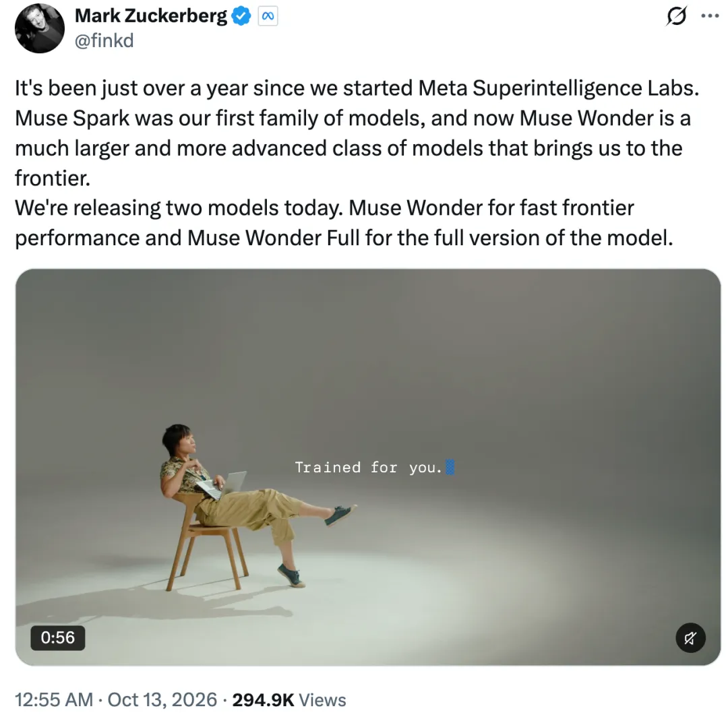The width and height of the screenshot is (728, 721).
Task: Open the 294.9K Views analytics
Action: click(x=289, y=700)
